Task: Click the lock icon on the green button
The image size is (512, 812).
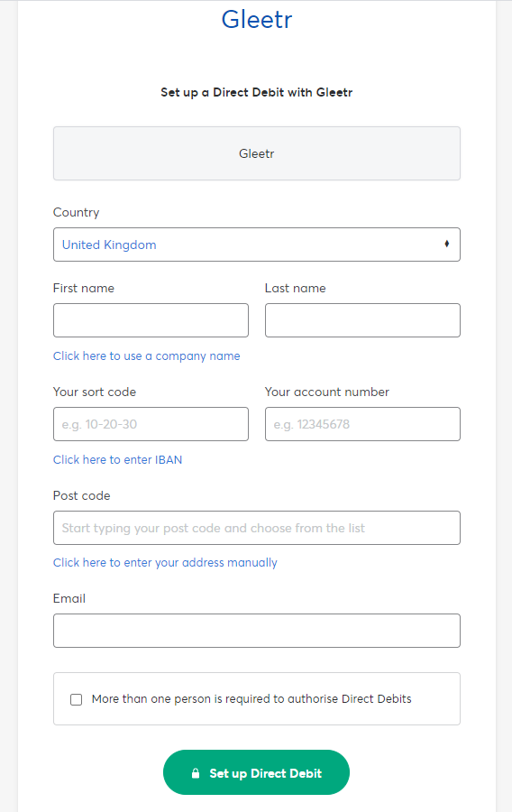Action: (x=196, y=773)
